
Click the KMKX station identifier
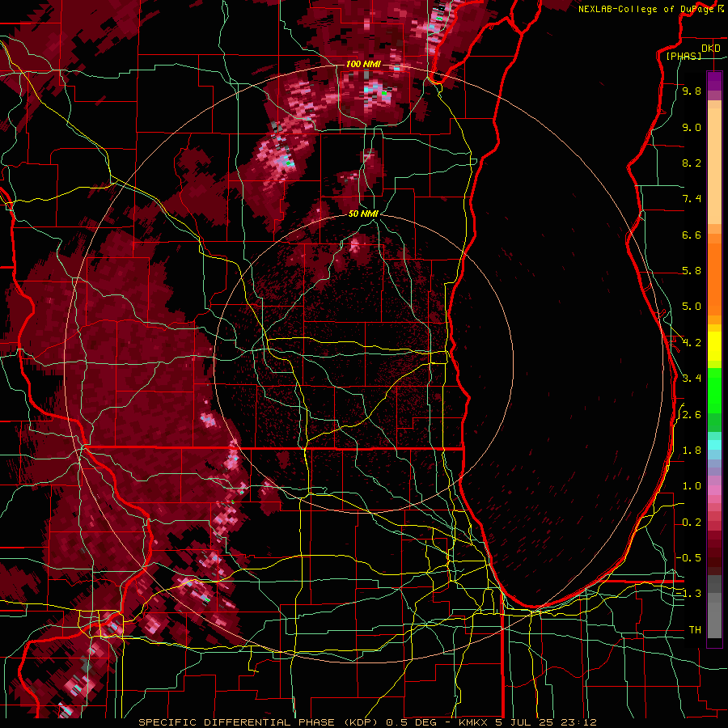pos(473,722)
